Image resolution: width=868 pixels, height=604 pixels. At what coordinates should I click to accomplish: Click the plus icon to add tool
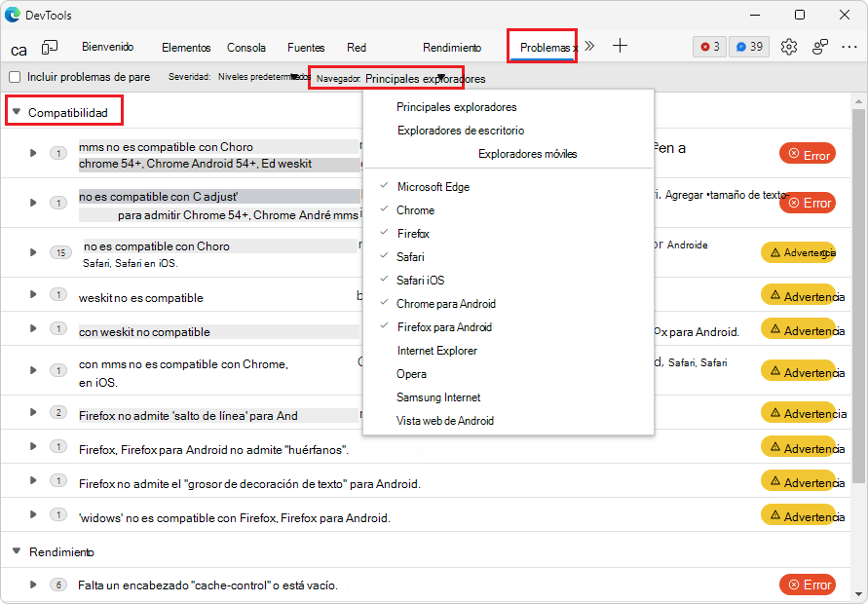(620, 46)
